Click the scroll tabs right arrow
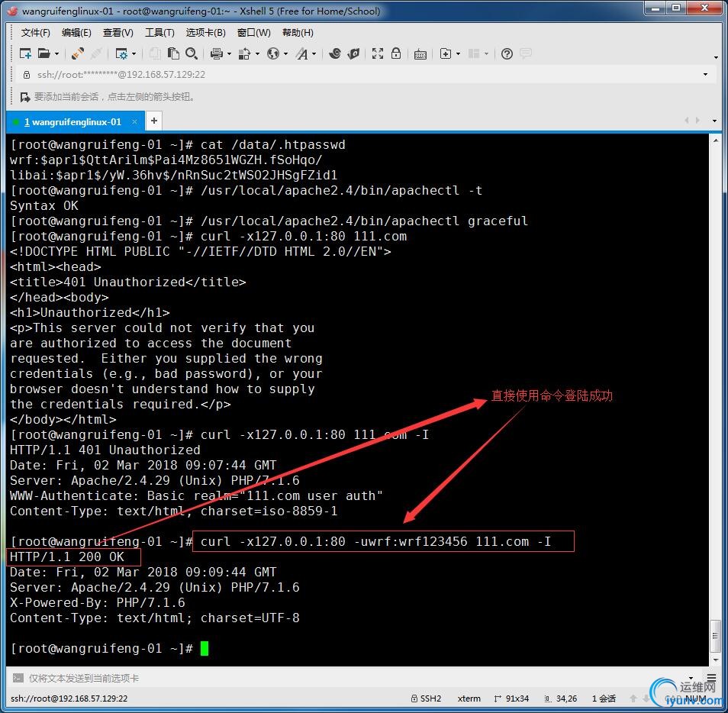The height and width of the screenshot is (713, 728). 697,121
